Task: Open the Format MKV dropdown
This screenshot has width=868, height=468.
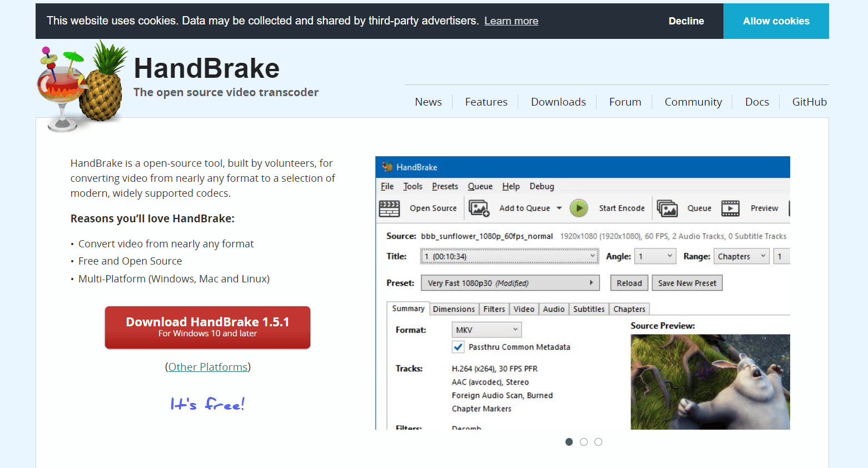Action: 487,330
